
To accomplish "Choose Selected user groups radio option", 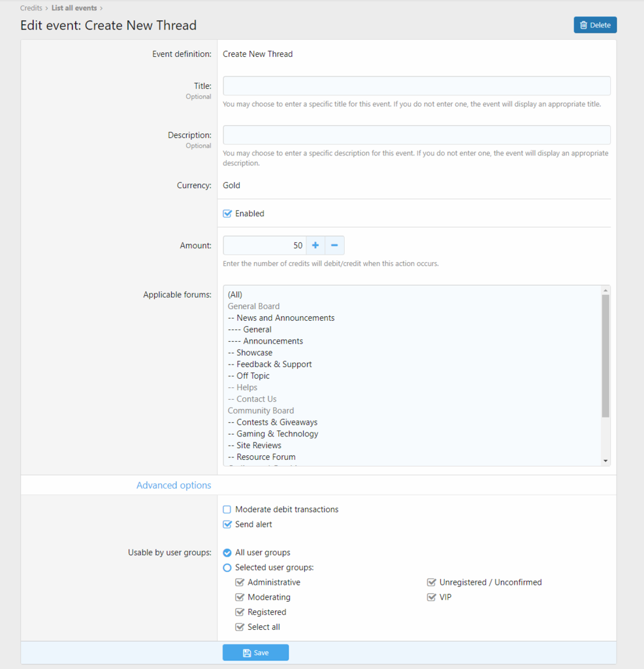I will [x=227, y=568].
